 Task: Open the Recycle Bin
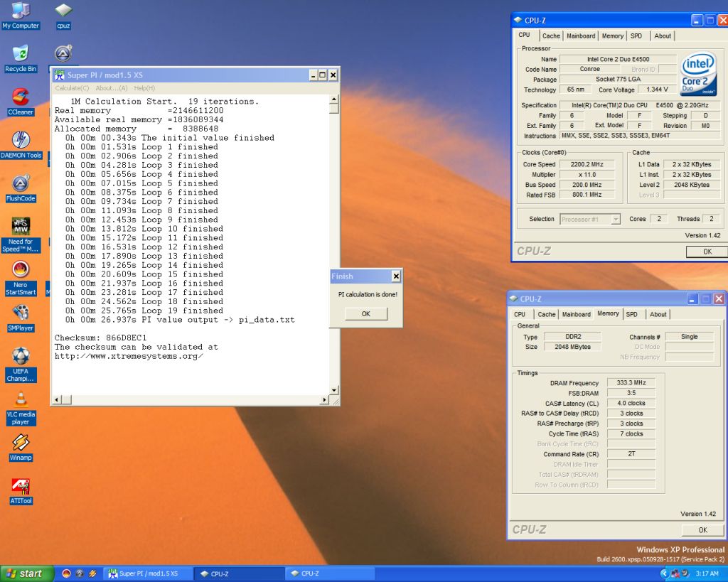(x=21, y=58)
